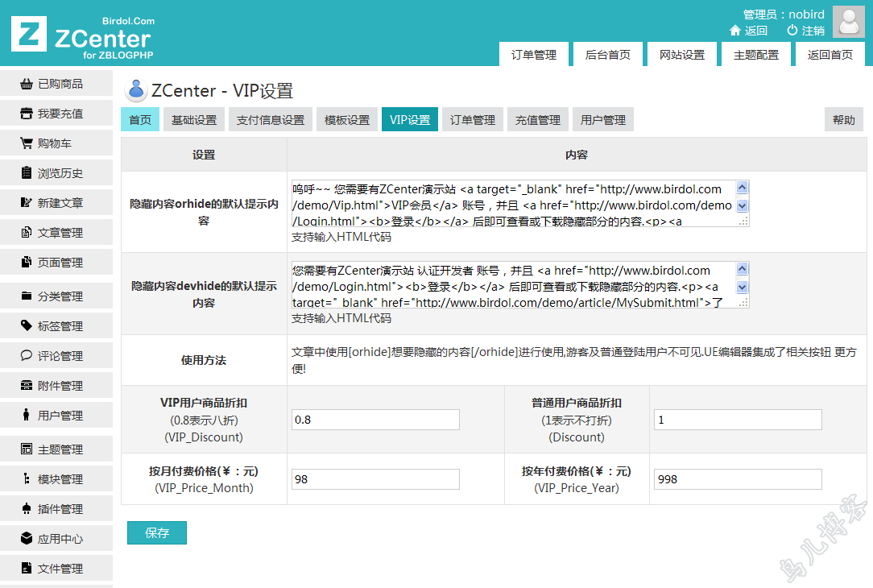The image size is (873, 588).
Task: Open 插件管理 in the sidebar
Action: click(56, 509)
